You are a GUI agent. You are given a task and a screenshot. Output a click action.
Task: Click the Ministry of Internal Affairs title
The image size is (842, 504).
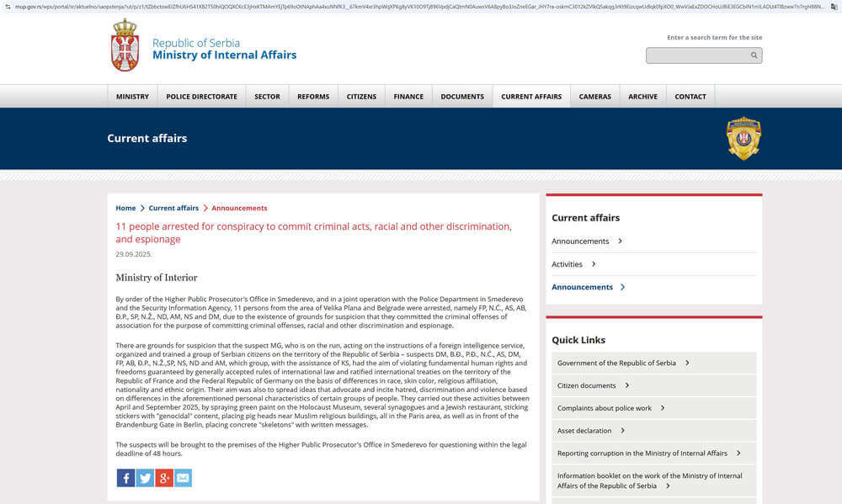[x=225, y=55]
